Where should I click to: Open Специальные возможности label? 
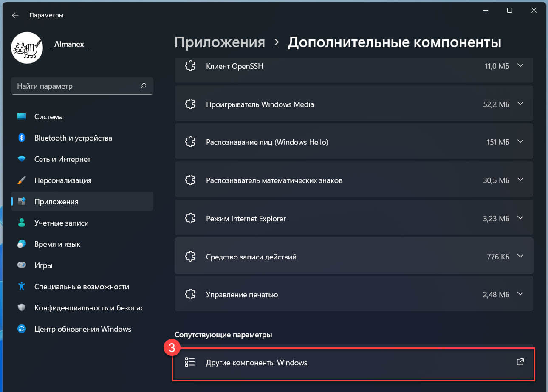coord(82,287)
